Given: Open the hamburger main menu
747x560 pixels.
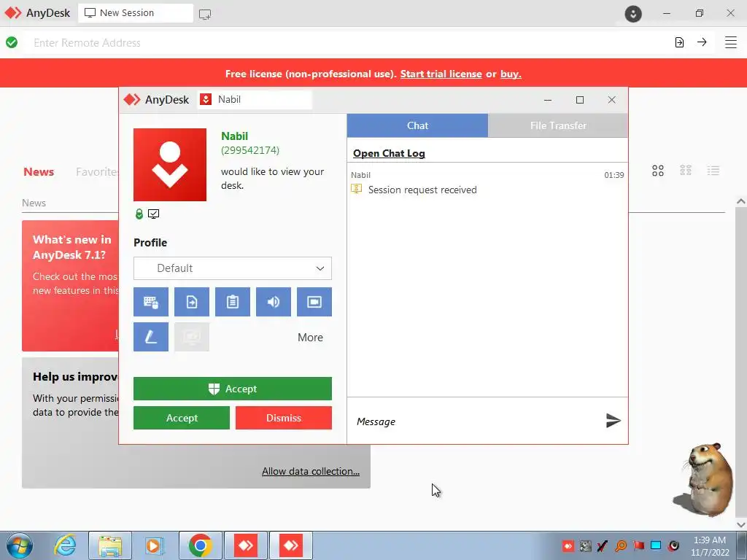Looking at the screenshot, I should click(x=731, y=42).
